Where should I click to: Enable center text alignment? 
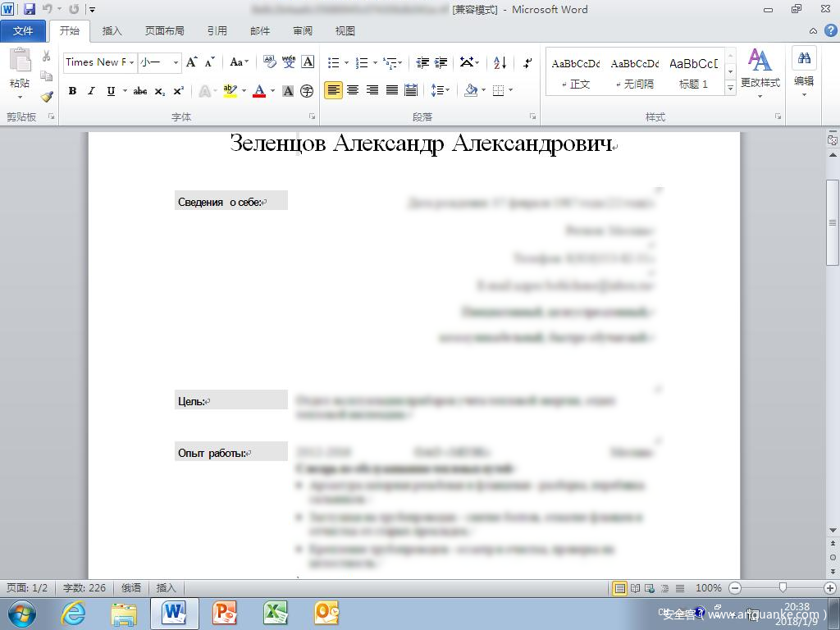coord(353,90)
